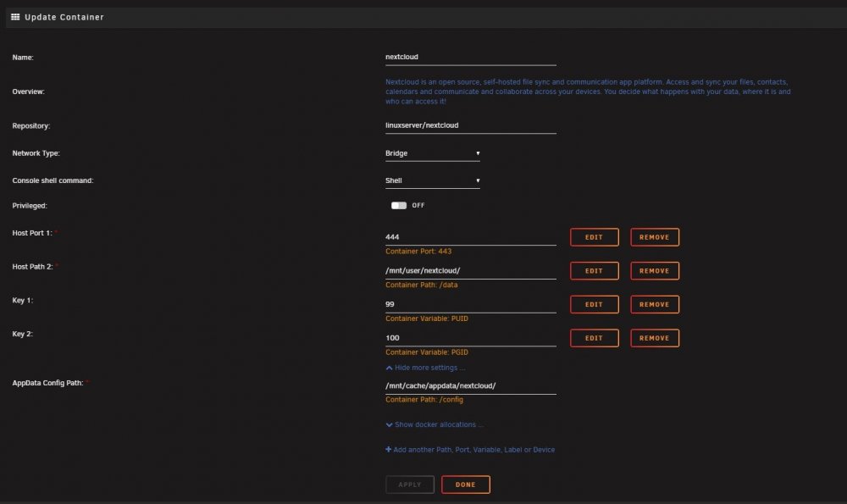Remove the PUID Key 1 variable
This screenshot has width=847, height=504.
tap(655, 304)
